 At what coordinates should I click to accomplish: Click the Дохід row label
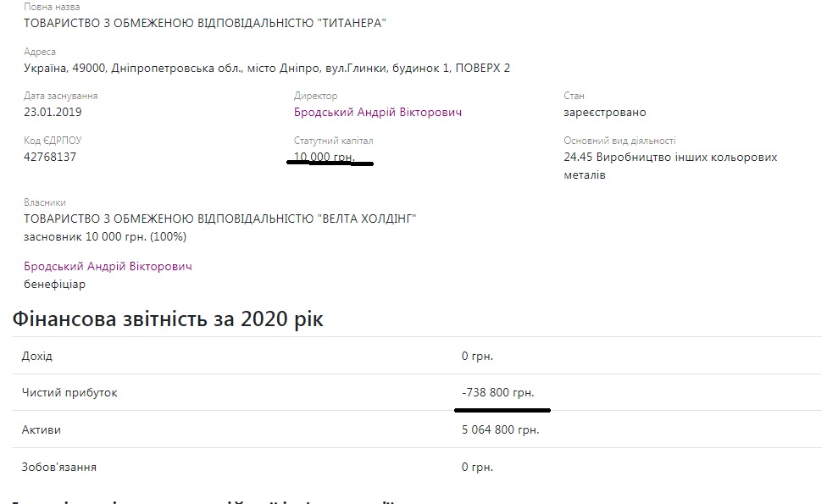pos(37,356)
